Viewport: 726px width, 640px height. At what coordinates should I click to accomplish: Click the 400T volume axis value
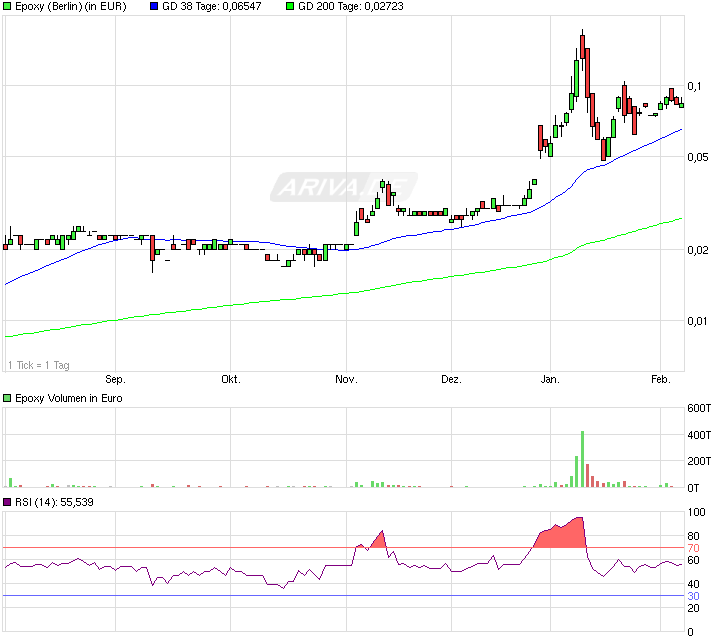[x=699, y=435]
